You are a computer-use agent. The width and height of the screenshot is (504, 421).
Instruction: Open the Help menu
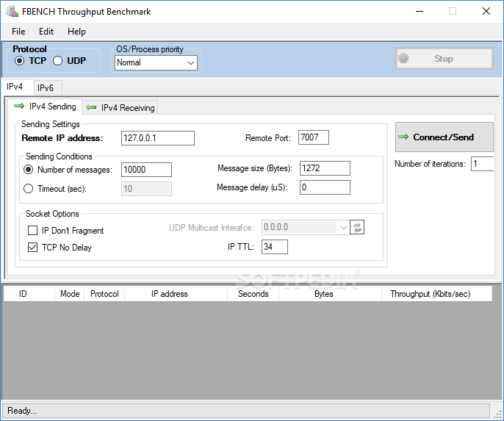(x=76, y=32)
